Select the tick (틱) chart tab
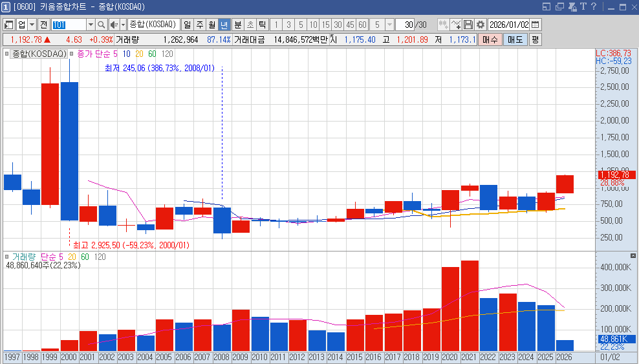Screen dimensions: 639x364 coord(262,25)
